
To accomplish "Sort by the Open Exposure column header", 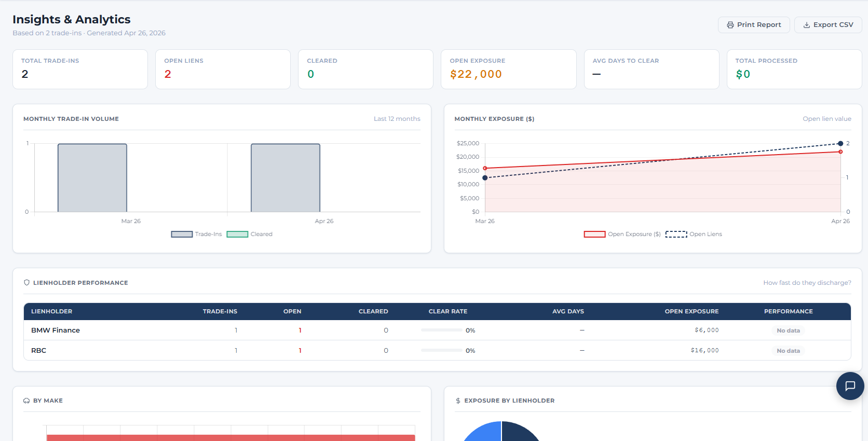I will coord(691,311).
